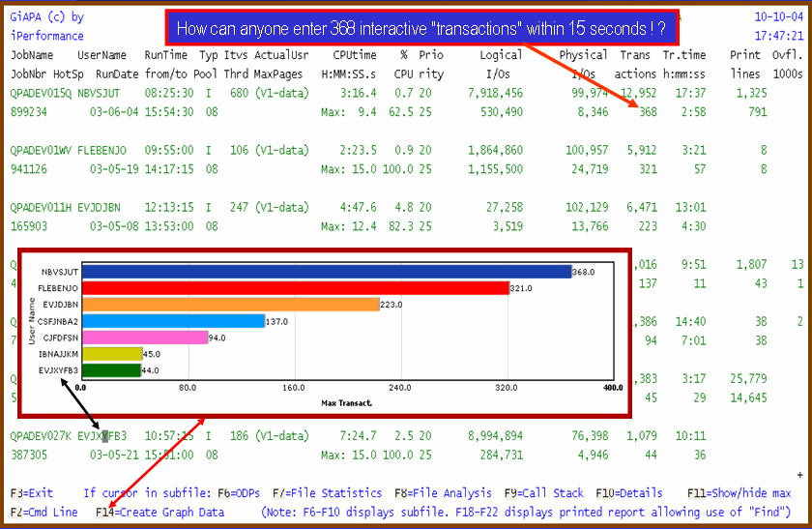Click the red FLEBENJO chart bar
Screen dimensions: 812x529
pyautogui.click(x=294, y=288)
